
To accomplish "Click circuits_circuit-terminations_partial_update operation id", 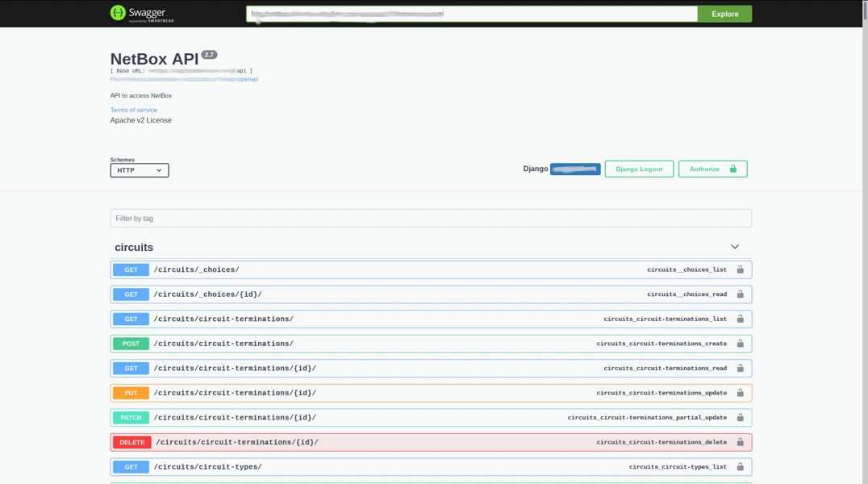I will coord(647,418).
